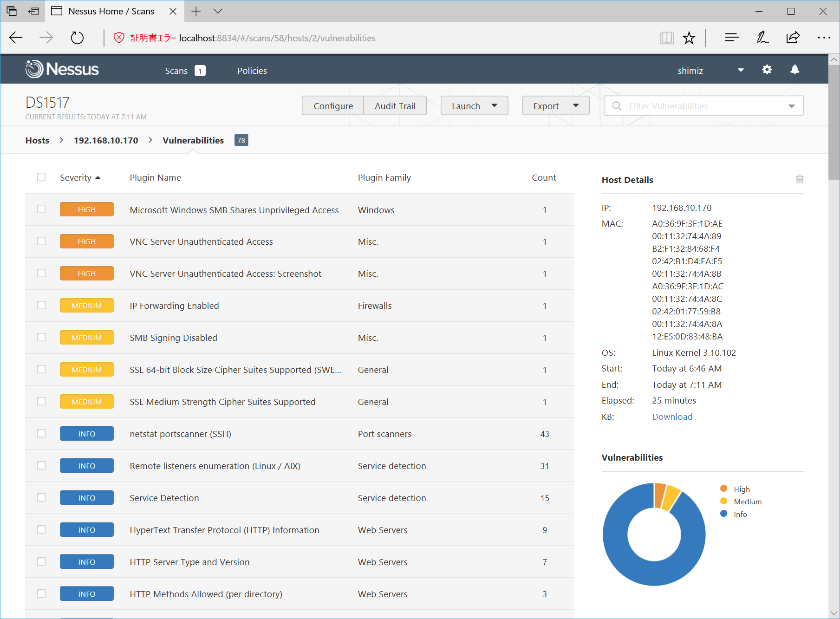Open a new tab with plus icon
Viewport: 840px width, 619px height.
pyautogui.click(x=196, y=11)
